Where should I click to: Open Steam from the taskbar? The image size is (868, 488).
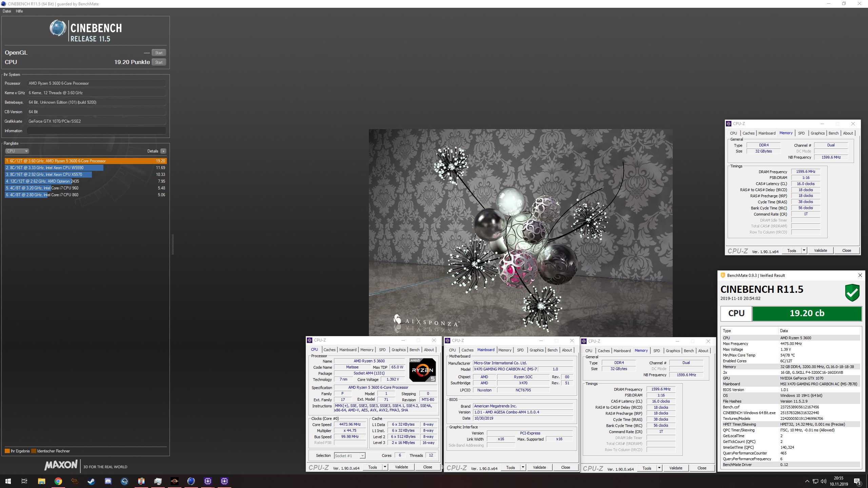click(91, 481)
